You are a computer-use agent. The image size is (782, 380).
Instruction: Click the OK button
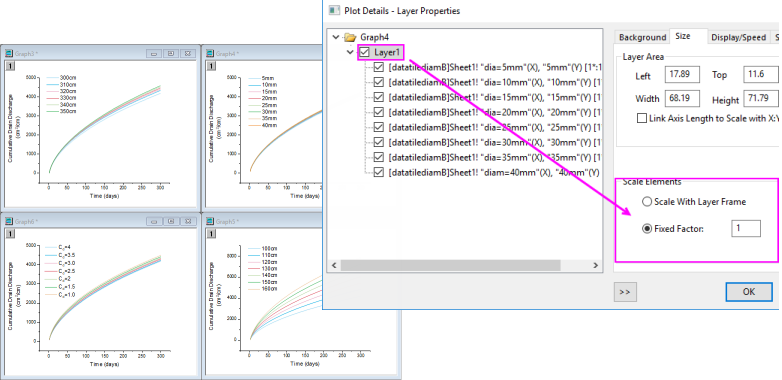pyautogui.click(x=749, y=292)
